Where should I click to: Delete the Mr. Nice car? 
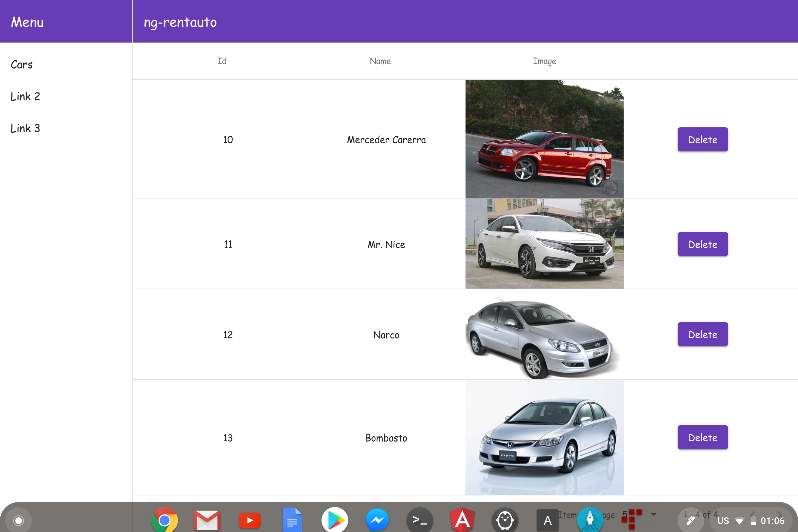click(702, 244)
